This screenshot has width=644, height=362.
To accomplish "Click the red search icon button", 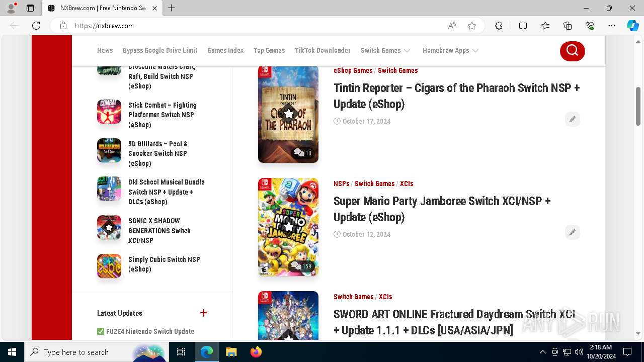I will tap(572, 50).
